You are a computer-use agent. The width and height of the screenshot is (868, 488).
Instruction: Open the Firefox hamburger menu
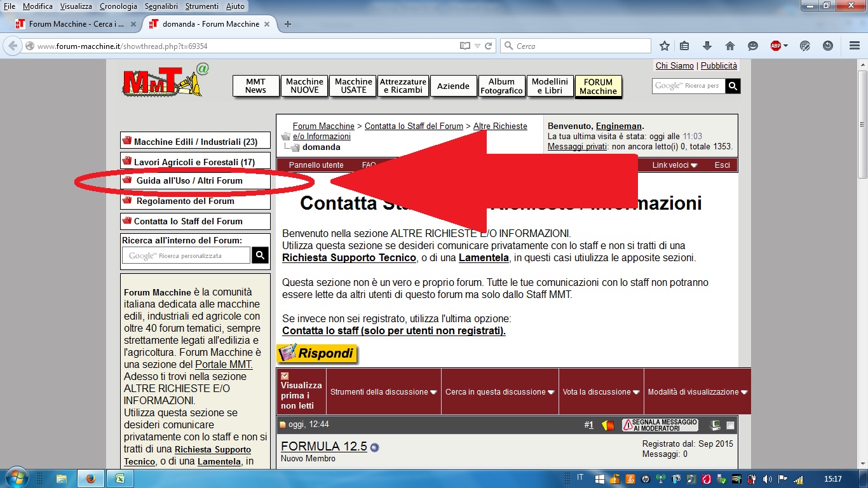point(855,46)
